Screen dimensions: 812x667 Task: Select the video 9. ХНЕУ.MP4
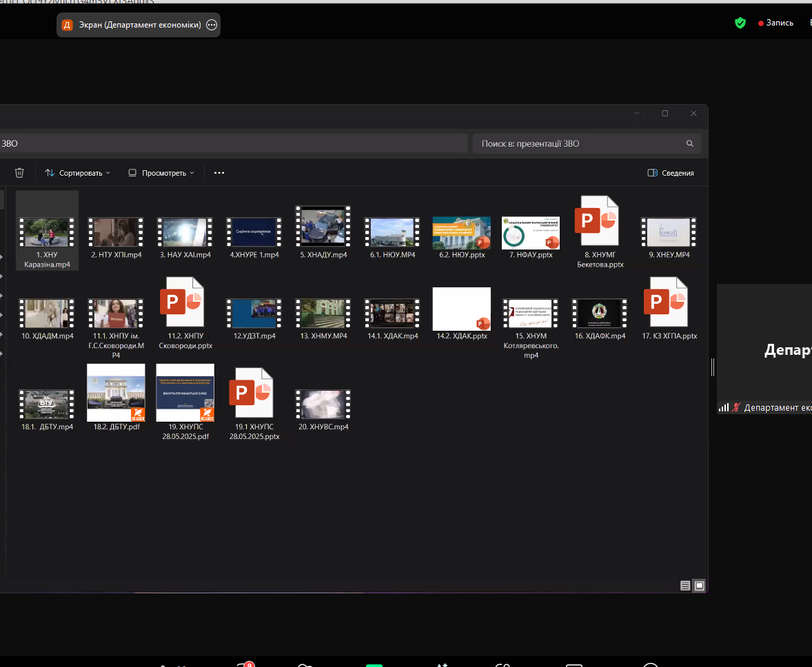669,237
